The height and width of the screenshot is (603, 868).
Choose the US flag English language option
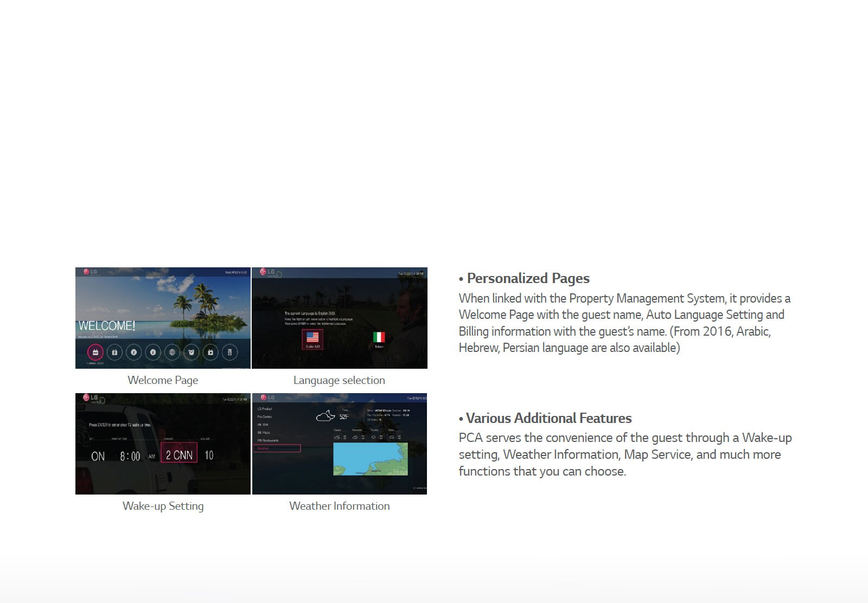pyautogui.click(x=312, y=339)
